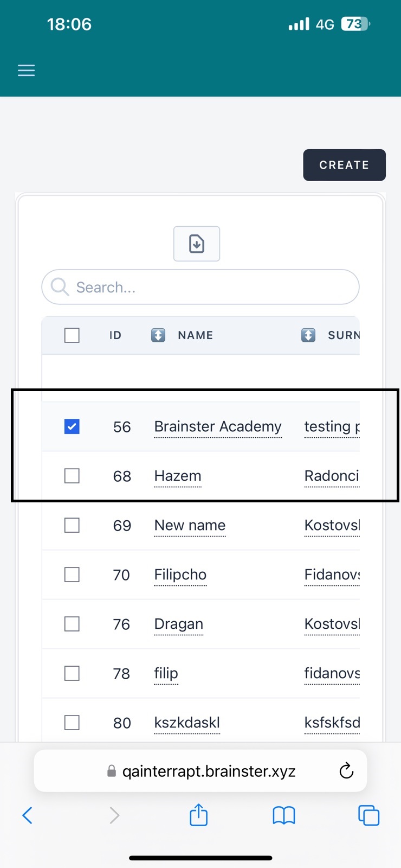The width and height of the screenshot is (401, 868).
Task: Click the export download file icon
Action: pos(197,244)
